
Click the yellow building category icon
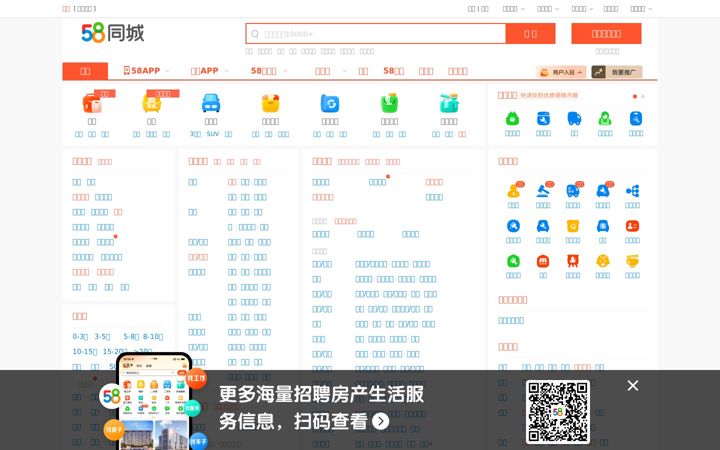152,103
